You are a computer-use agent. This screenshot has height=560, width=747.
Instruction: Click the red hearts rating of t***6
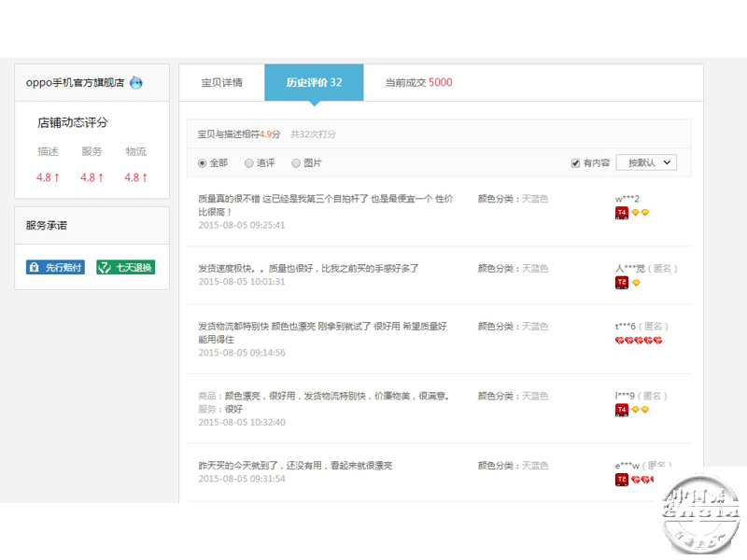tap(639, 341)
